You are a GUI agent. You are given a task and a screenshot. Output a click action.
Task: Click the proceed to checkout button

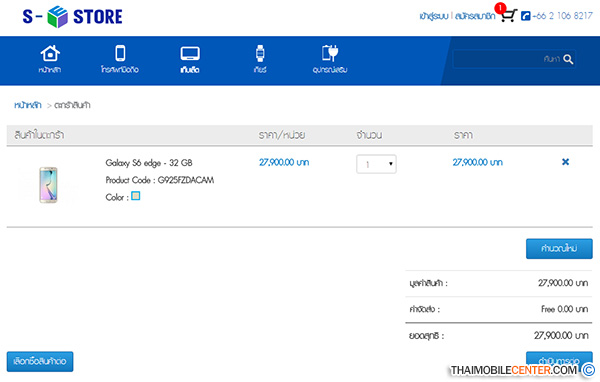(559, 360)
